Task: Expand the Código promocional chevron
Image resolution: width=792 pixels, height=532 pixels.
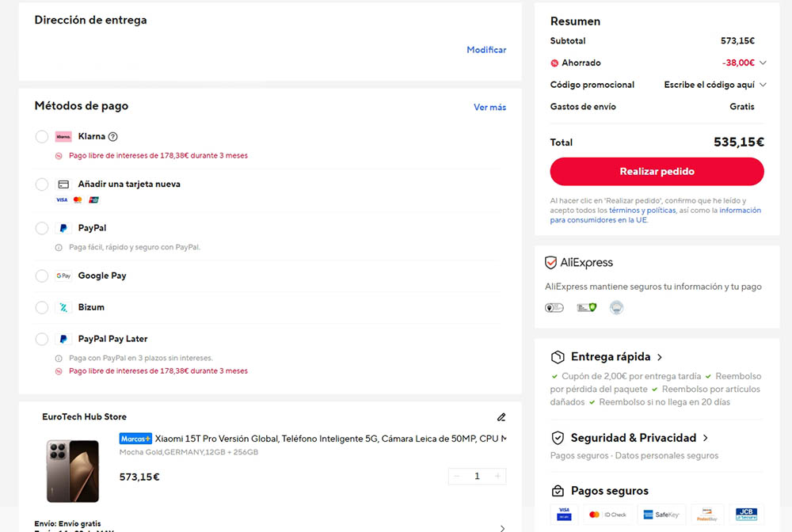Action: pyautogui.click(x=763, y=84)
